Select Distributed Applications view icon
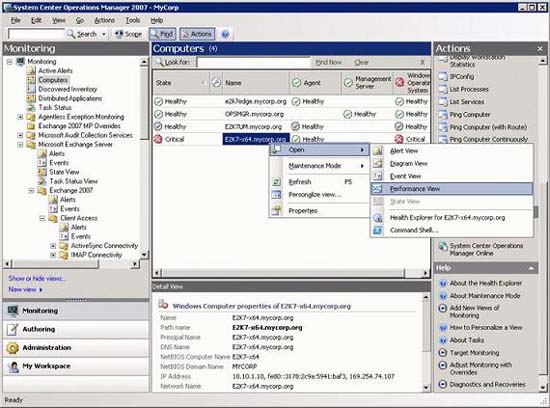550x408 pixels. pos(31,98)
